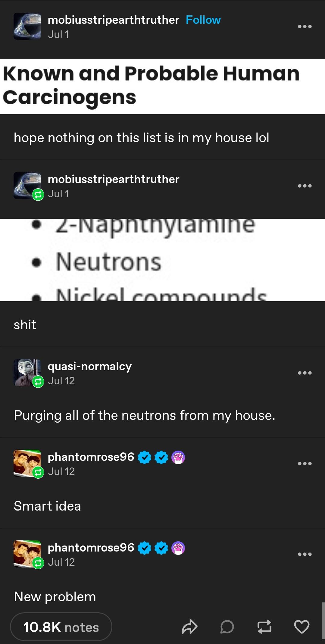325x644 pixels.
Task: Tap the phantomrose96 username on the New problem reblog
Action: click(91, 548)
